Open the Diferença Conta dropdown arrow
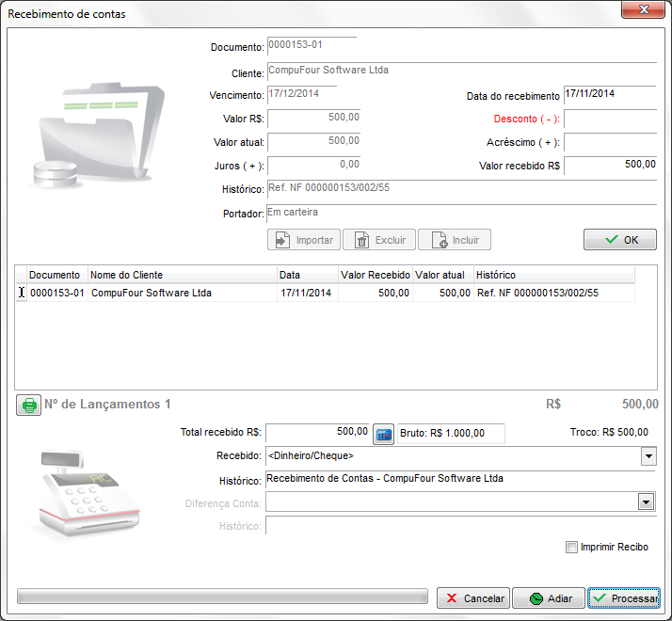Image resolution: width=672 pixels, height=621 pixels. (x=648, y=502)
